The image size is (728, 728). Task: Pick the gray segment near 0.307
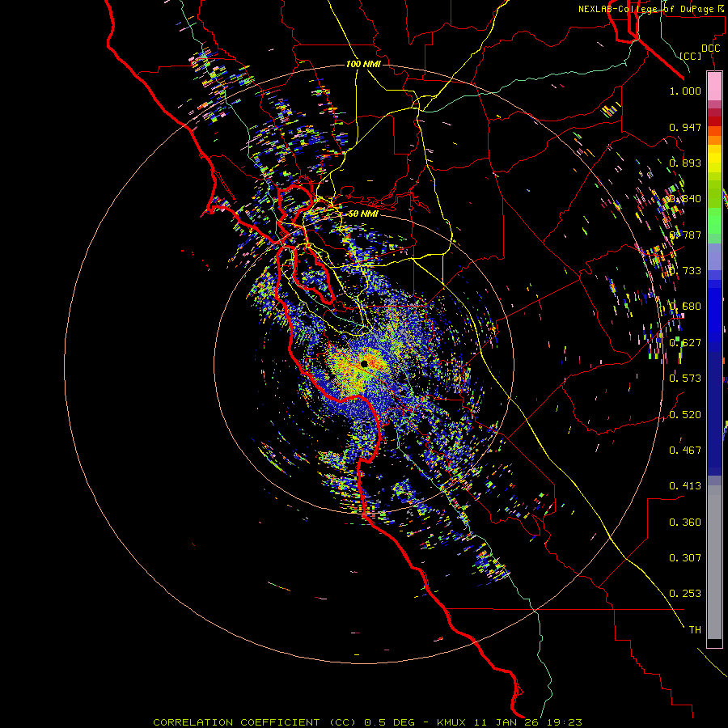pos(714,562)
